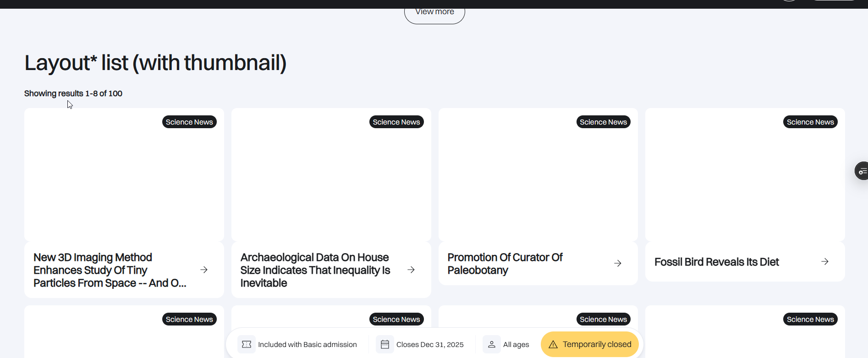Click arrow icon next to Archaeological Data article
868x358 pixels.
tap(411, 270)
